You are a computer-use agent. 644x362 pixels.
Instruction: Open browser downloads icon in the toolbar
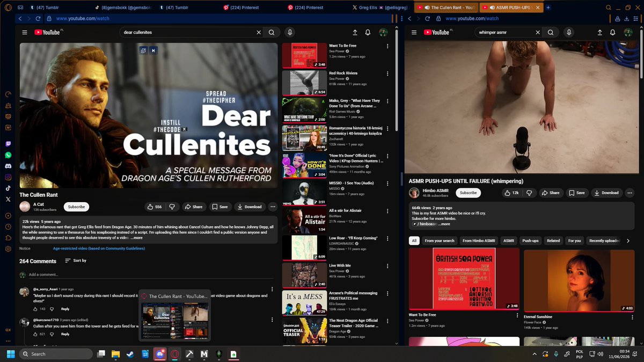click(x=628, y=18)
